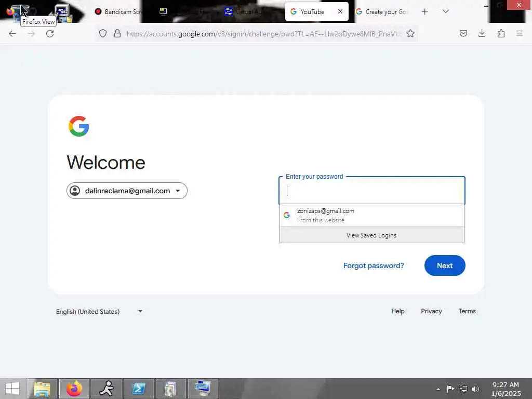Open the on-screen keyboard monitor taskbar app

point(203,389)
